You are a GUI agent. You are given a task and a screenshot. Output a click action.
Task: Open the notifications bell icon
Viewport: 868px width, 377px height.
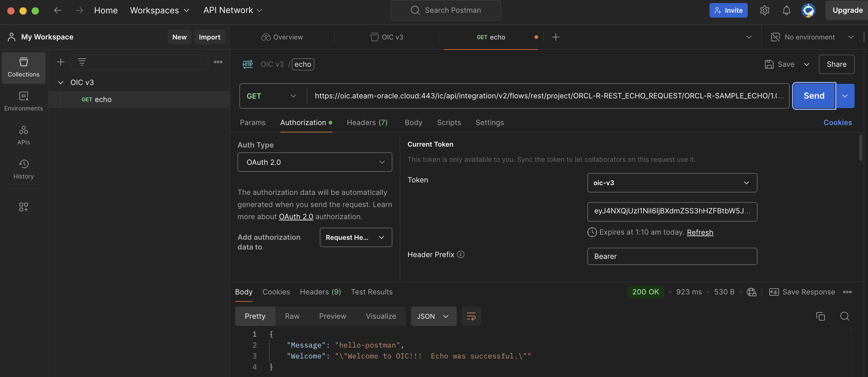[786, 10]
